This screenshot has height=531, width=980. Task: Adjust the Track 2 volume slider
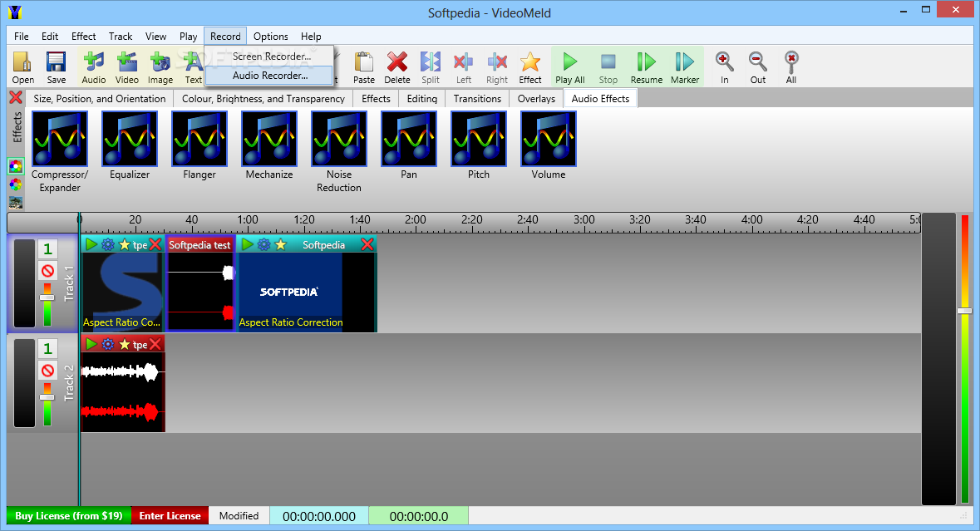[x=47, y=397]
